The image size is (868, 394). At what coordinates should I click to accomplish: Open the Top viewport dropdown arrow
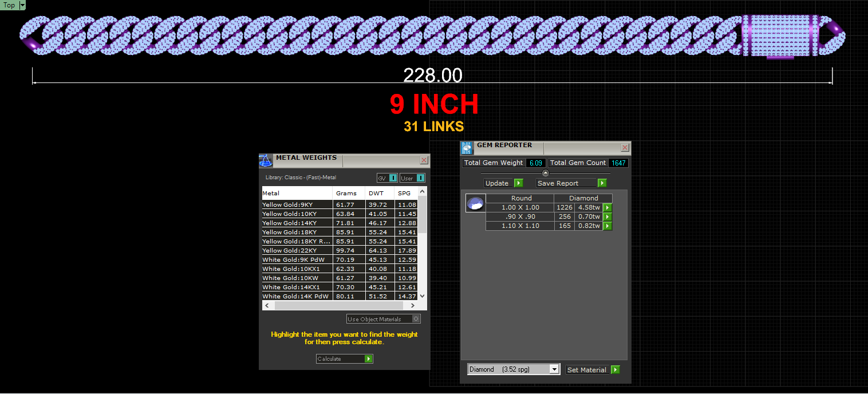23,5
